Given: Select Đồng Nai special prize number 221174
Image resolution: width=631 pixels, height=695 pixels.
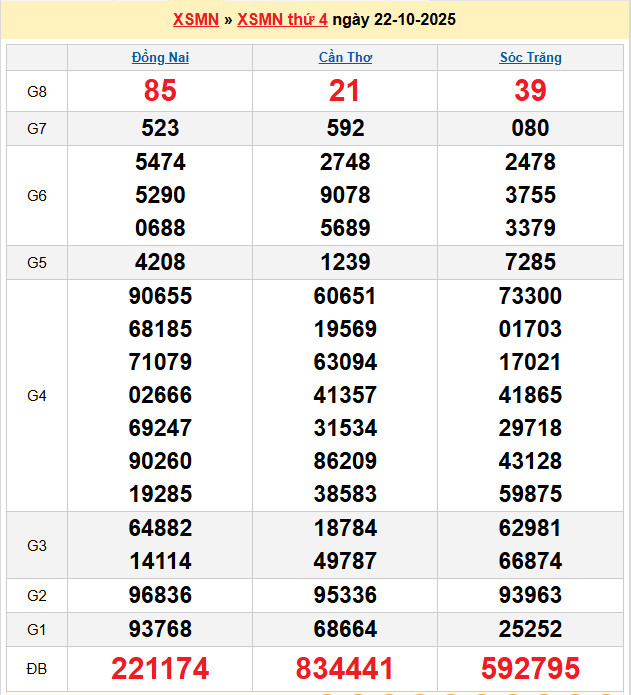Looking at the screenshot, I should pos(160,669).
